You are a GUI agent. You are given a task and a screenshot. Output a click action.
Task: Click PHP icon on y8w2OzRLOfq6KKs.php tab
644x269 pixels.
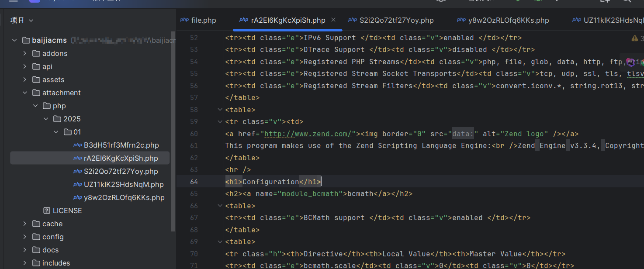[461, 20]
